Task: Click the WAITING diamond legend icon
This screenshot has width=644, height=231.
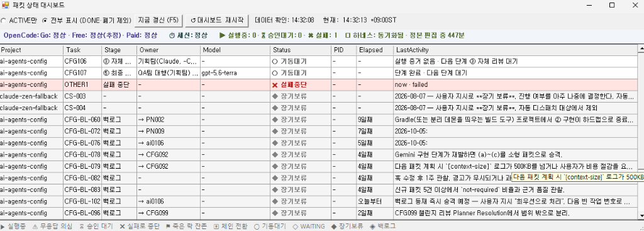Action: 295,227
